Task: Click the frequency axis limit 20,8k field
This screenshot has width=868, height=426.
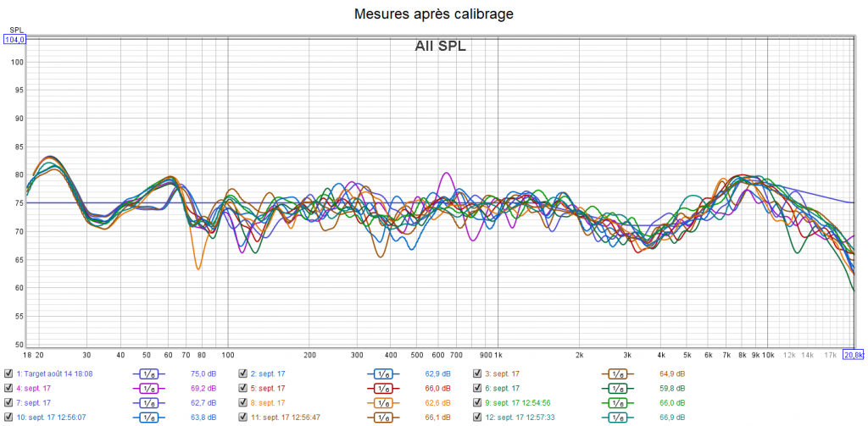Action: point(854,355)
